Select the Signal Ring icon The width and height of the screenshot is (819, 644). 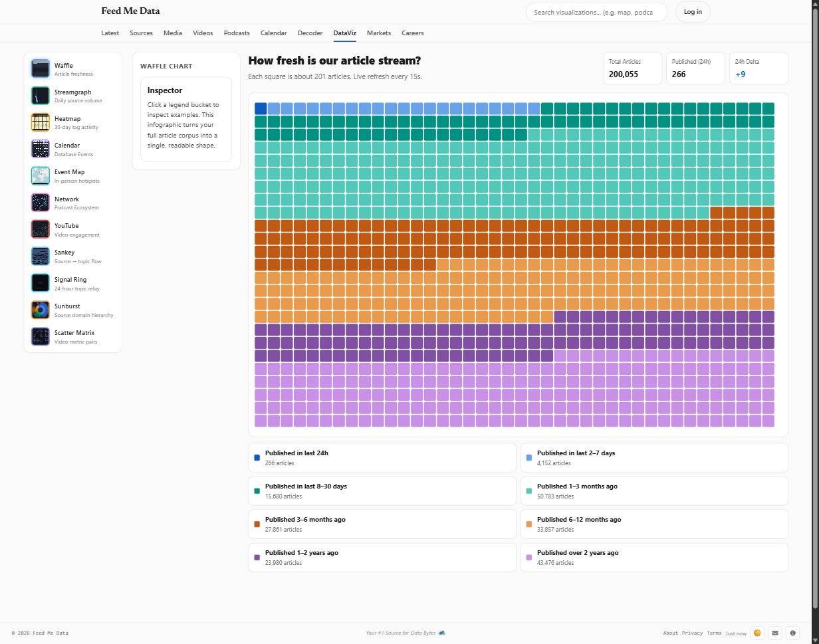coord(40,282)
